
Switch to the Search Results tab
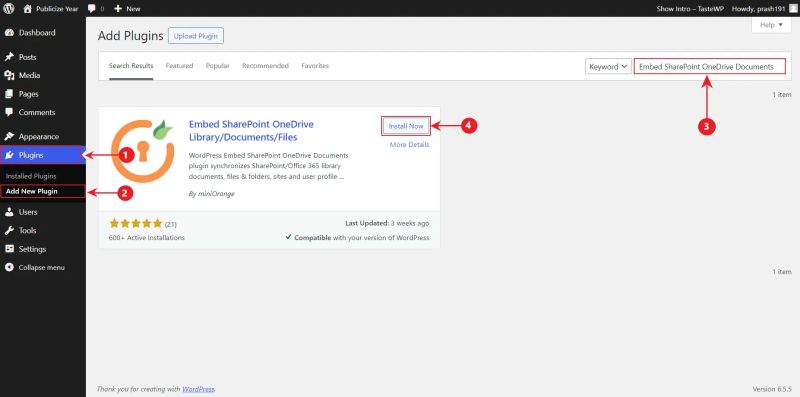(x=131, y=66)
